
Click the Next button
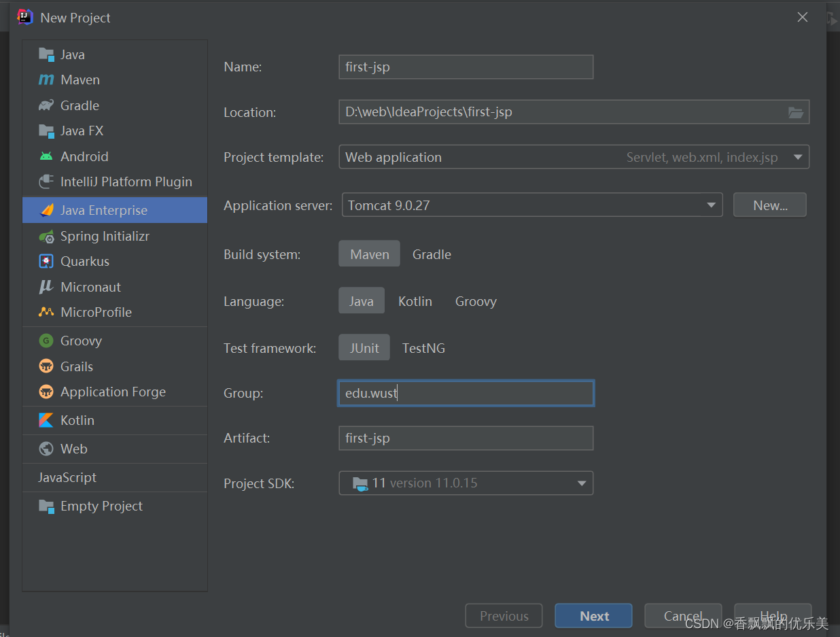[594, 616]
